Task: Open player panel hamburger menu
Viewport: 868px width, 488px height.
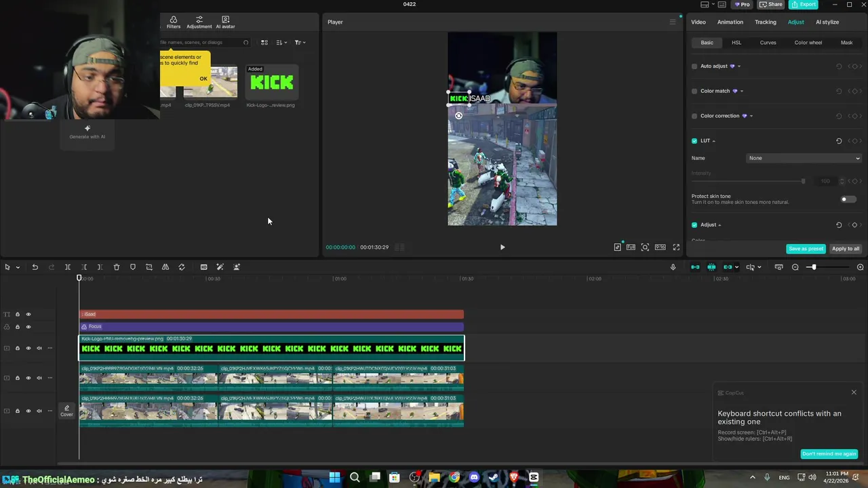Action: 673,22
